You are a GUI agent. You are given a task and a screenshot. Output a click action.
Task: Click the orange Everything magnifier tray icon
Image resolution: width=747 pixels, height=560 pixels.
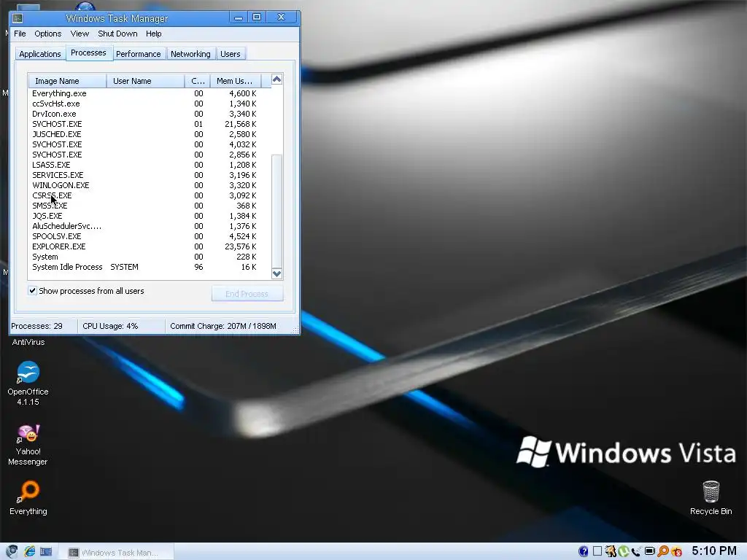pos(662,551)
